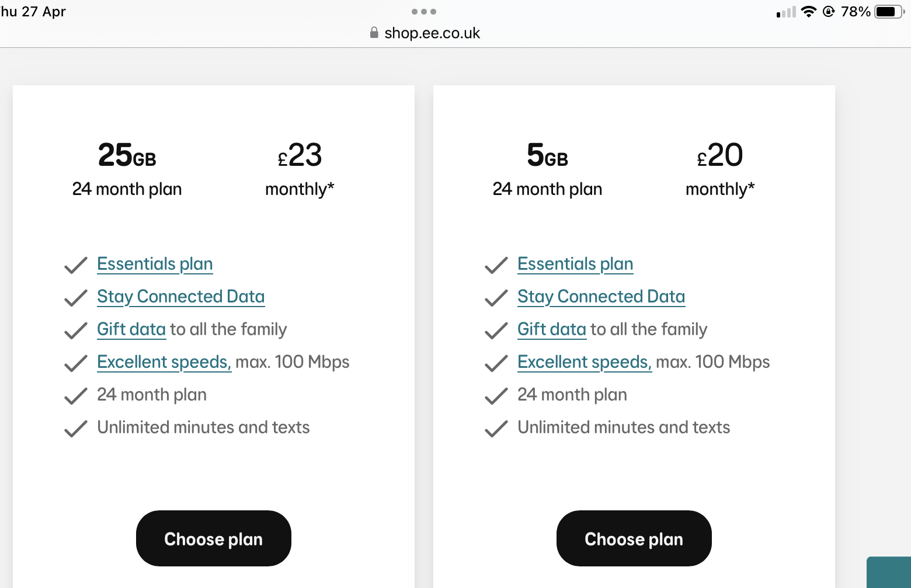
Task: Open Excellent speeds link in 5GB card
Action: [585, 362]
